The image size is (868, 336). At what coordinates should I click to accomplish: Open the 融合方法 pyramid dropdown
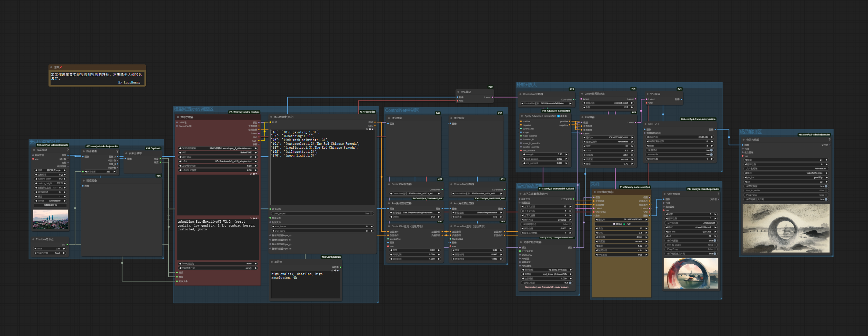point(547,220)
